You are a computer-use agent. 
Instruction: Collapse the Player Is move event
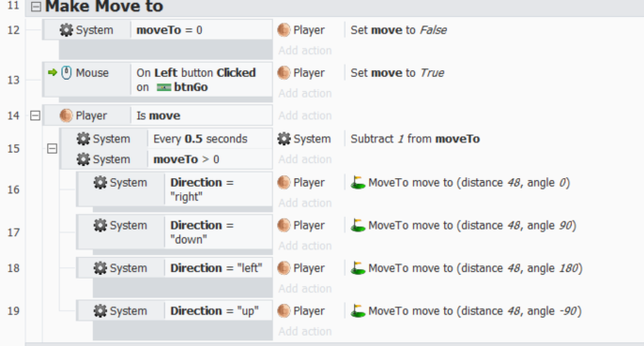[x=35, y=116]
